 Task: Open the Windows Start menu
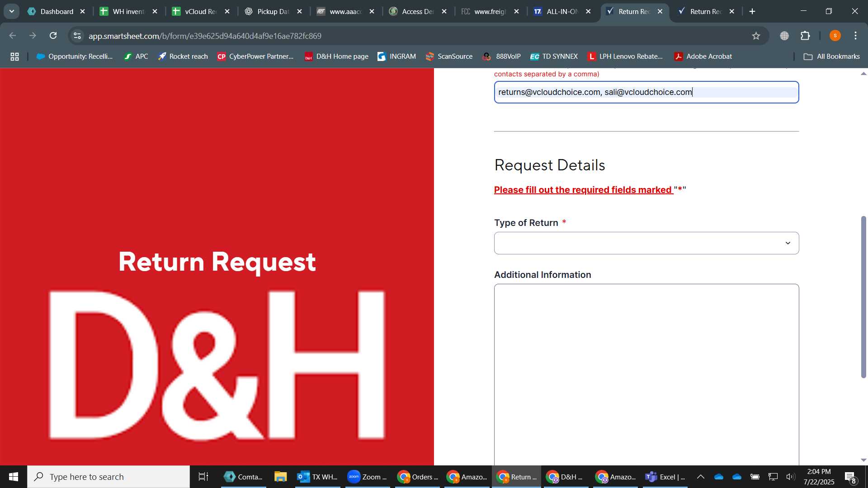(x=14, y=477)
